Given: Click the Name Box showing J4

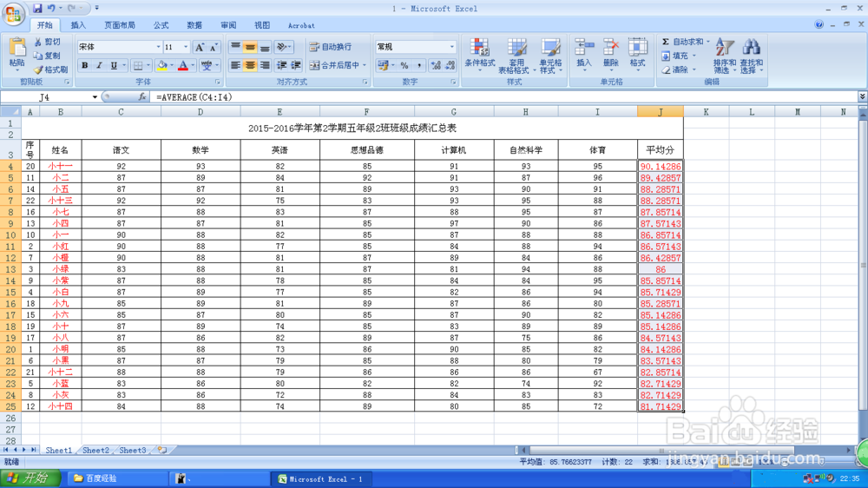Looking at the screenshot, I should [45, 97].
